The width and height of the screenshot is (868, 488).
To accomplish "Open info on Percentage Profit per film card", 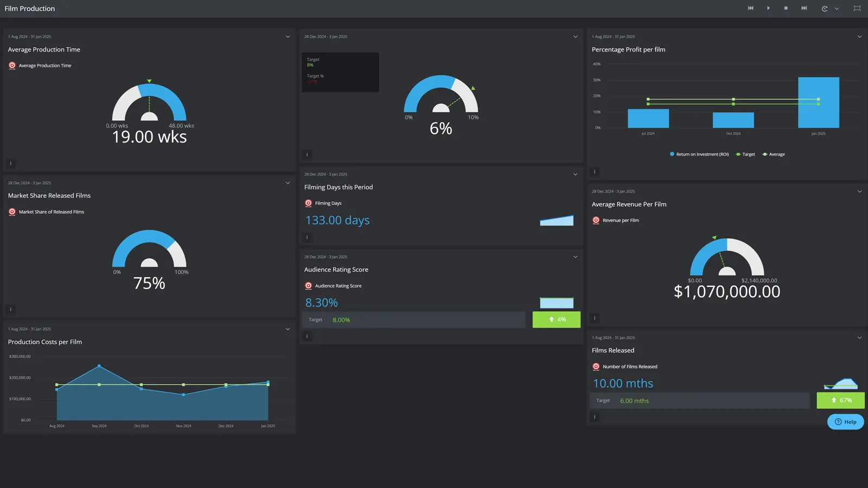I will [595, 172].
